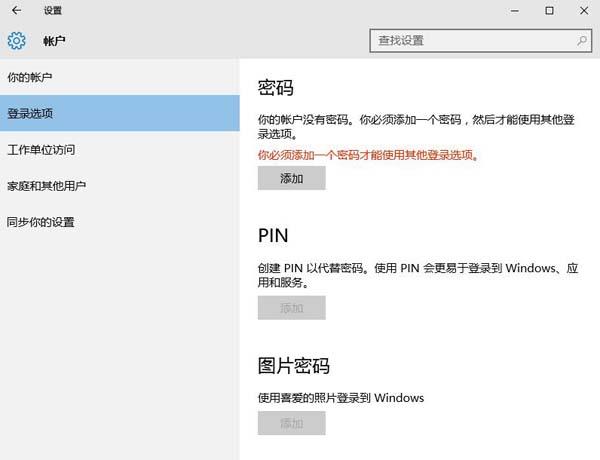Screen dimensions: 600x460
Task: Click text 使用喜爱的照片登录到 Windows
Action: click(341, 398)
